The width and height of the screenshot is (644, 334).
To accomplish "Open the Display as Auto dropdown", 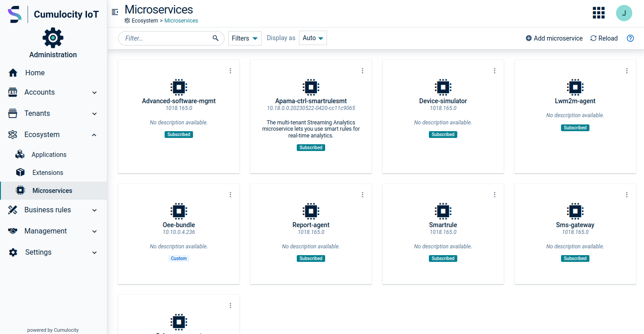I will pyautogui.click(x=313, y=38).
